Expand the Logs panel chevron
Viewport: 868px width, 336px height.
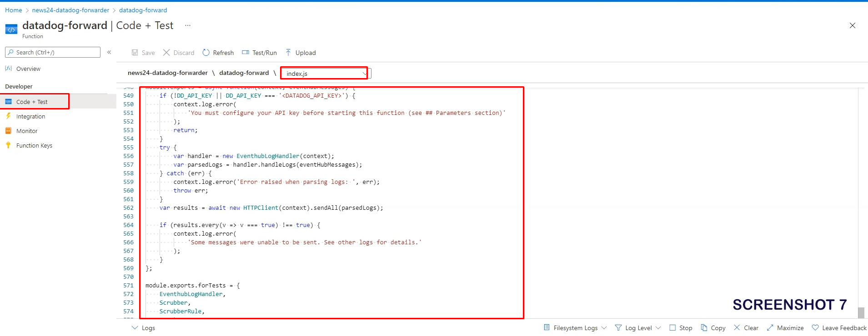tap(135, 328)
